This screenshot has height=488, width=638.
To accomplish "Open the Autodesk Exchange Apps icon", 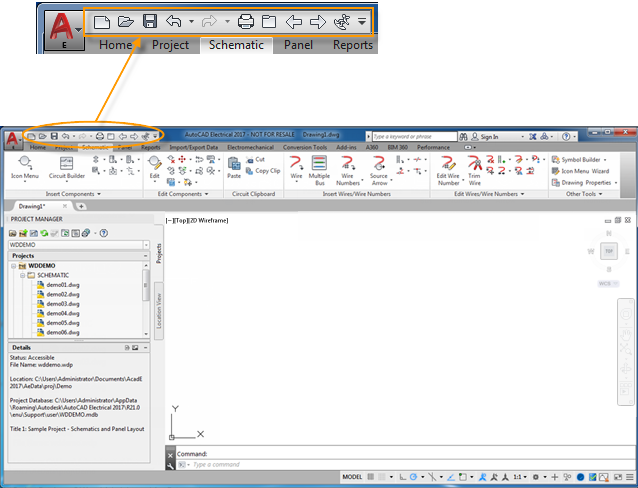I will 533,137.
